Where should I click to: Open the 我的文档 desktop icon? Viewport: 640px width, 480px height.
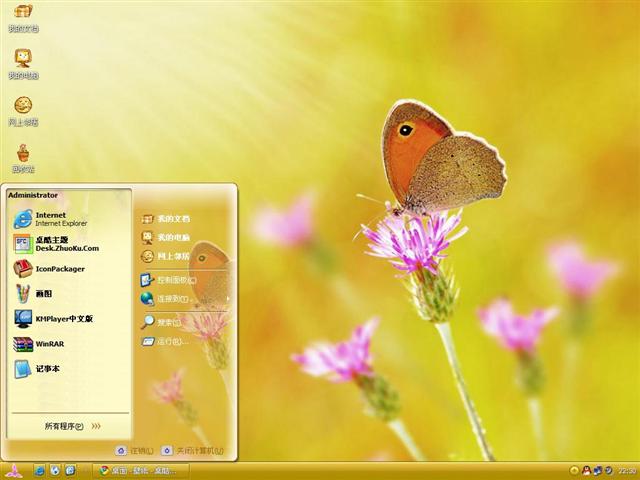[x=23, y=18]
